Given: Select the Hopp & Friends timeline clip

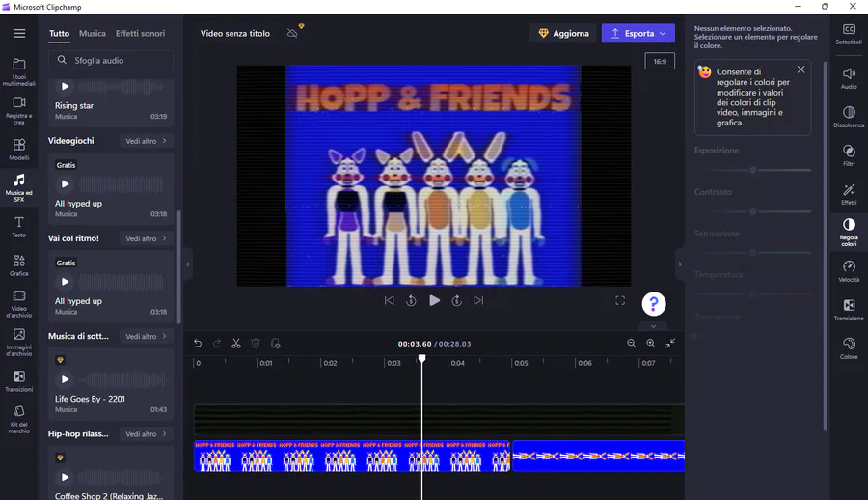Looking at the screenshot, I should click(351, 457).
